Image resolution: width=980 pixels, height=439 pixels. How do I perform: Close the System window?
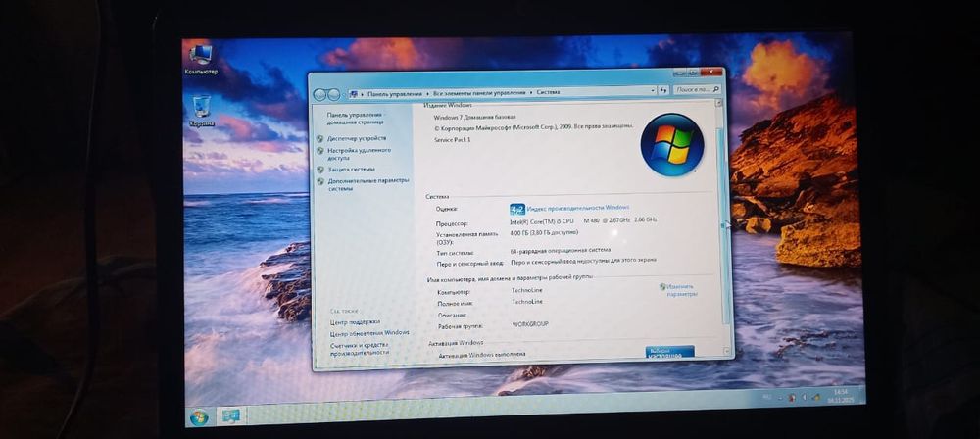pos(711,72)
